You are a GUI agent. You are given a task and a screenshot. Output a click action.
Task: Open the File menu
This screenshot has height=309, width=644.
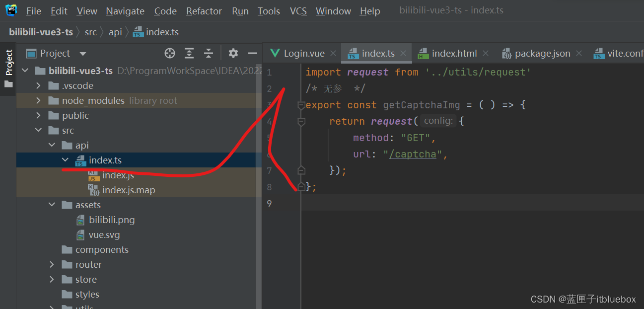[x=34, y=11]
